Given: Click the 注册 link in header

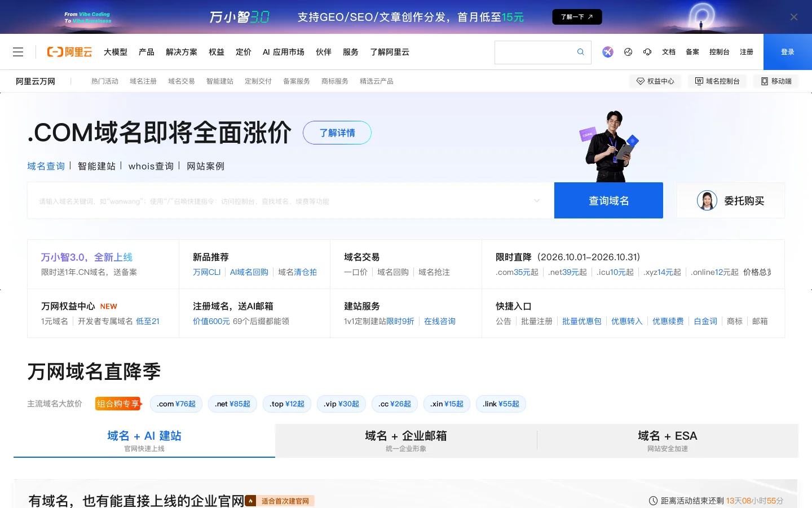Looking at the screenshot, I should (747, 52).
